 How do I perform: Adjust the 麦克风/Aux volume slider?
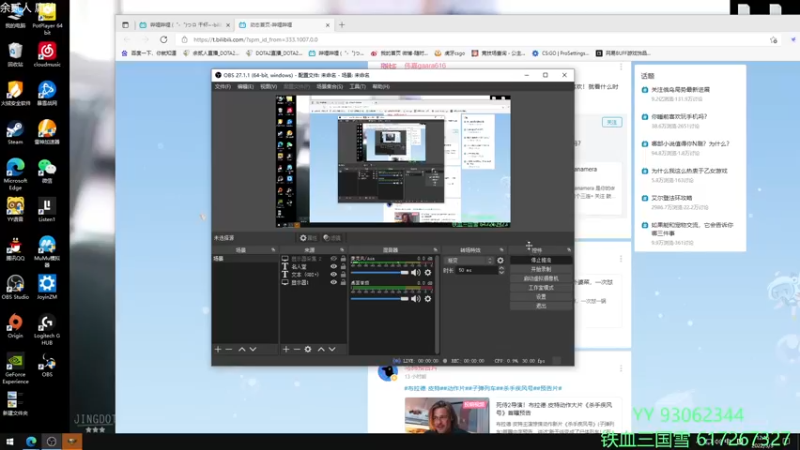tap(380, 272)
